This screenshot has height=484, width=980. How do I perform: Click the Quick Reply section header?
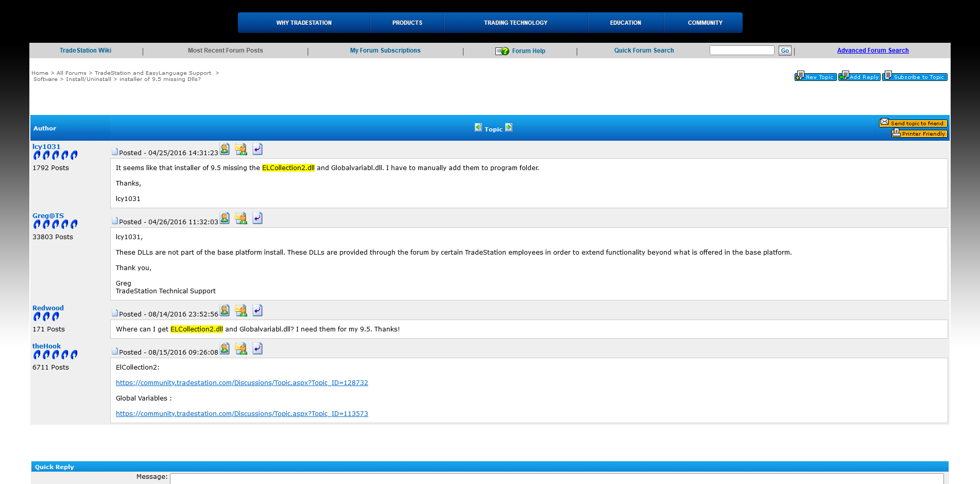click(x=490, y=466)
